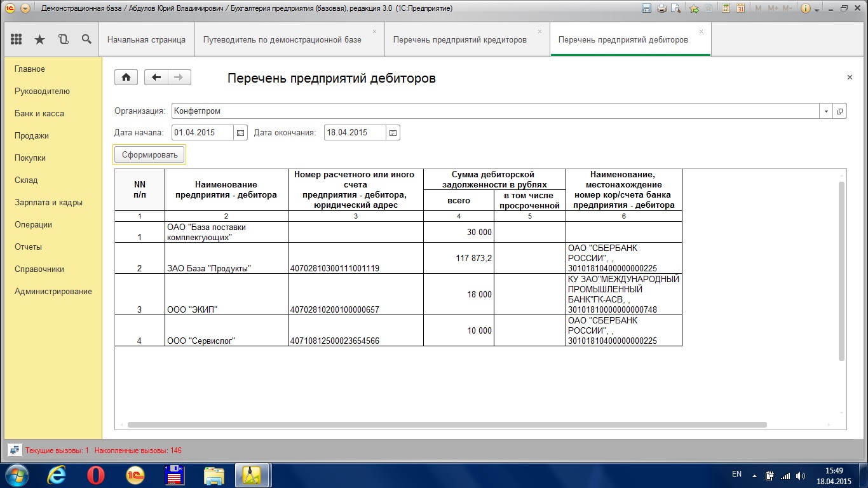868x488 pixels.
Task: Open the Операции section
Action: coord(33,224)
